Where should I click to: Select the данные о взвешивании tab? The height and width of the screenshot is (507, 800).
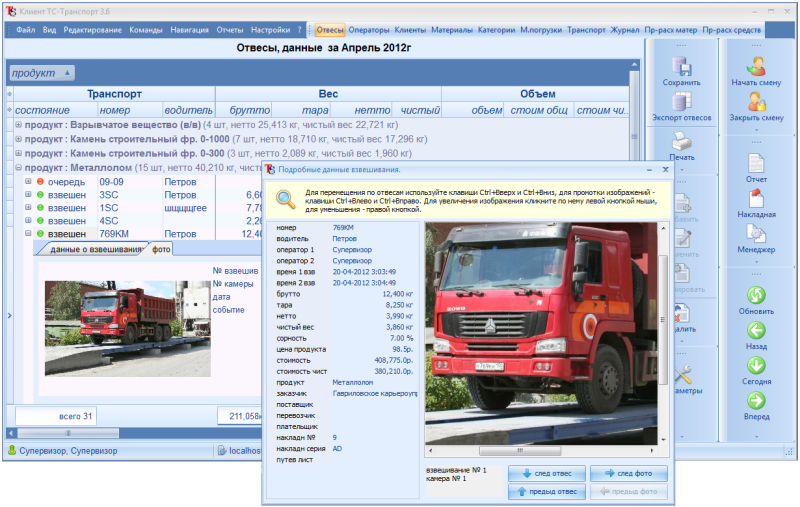(x=94, y=249)
